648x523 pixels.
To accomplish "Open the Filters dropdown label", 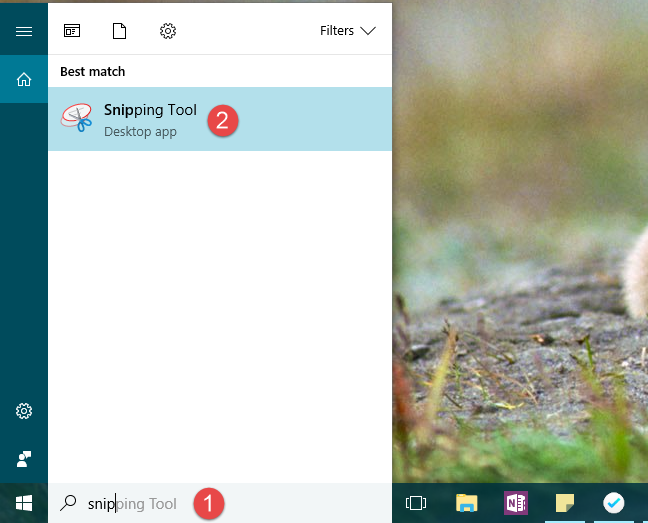I will point(337,31).
